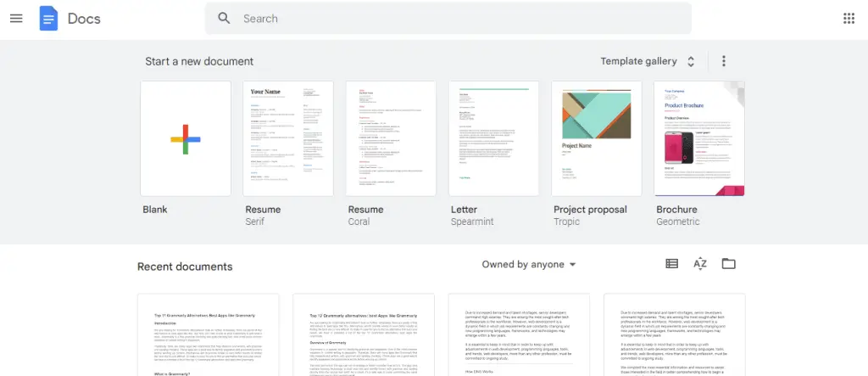
Task: Click the Geometric template subtitle
Action: pos(678,222)
